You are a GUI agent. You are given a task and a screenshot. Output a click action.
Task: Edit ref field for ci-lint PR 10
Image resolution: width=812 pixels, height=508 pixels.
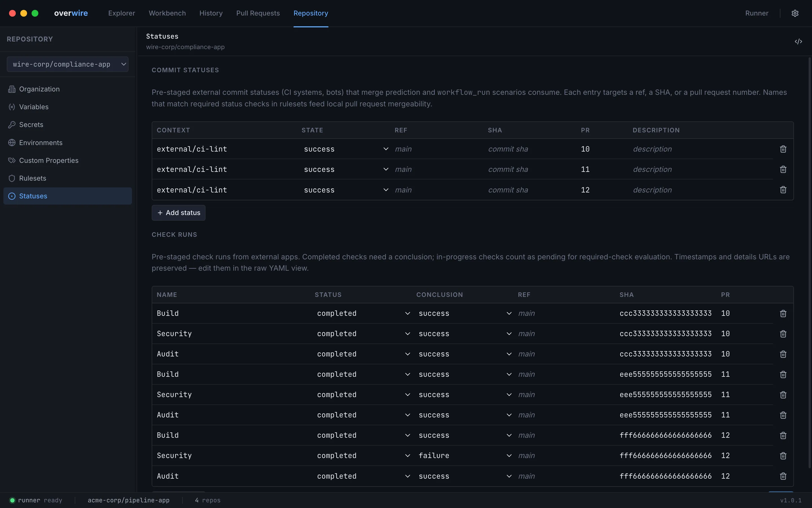(x=439, y=149)
